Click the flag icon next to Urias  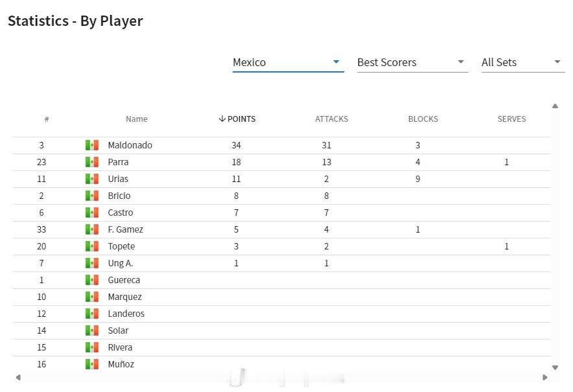pos(92,179)
